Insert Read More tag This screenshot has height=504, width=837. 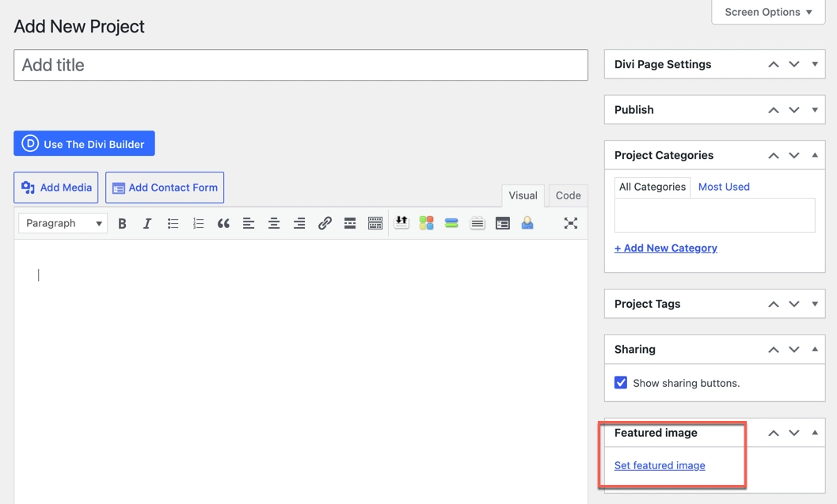click(x=350, y=223)
